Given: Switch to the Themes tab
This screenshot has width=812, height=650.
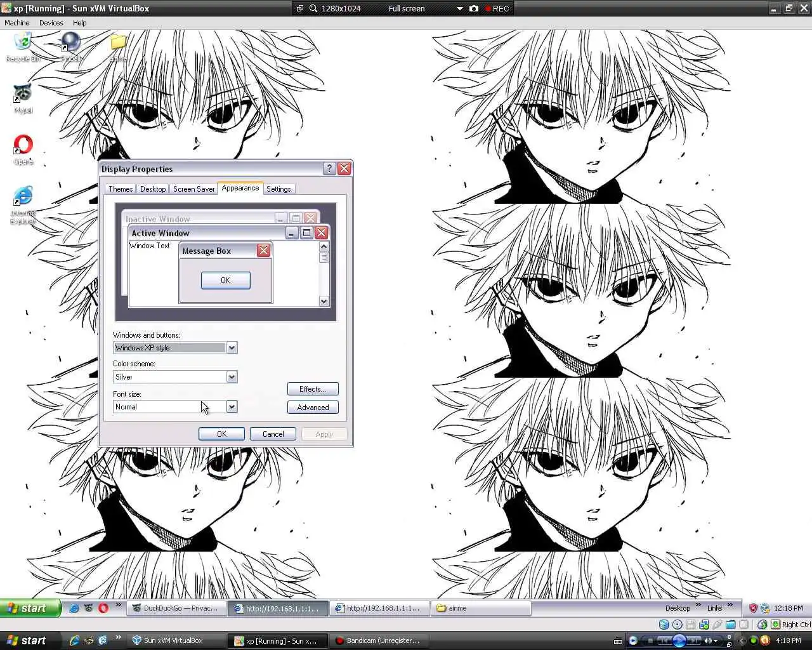Looking at the screenshot, I should click(121, 189).
